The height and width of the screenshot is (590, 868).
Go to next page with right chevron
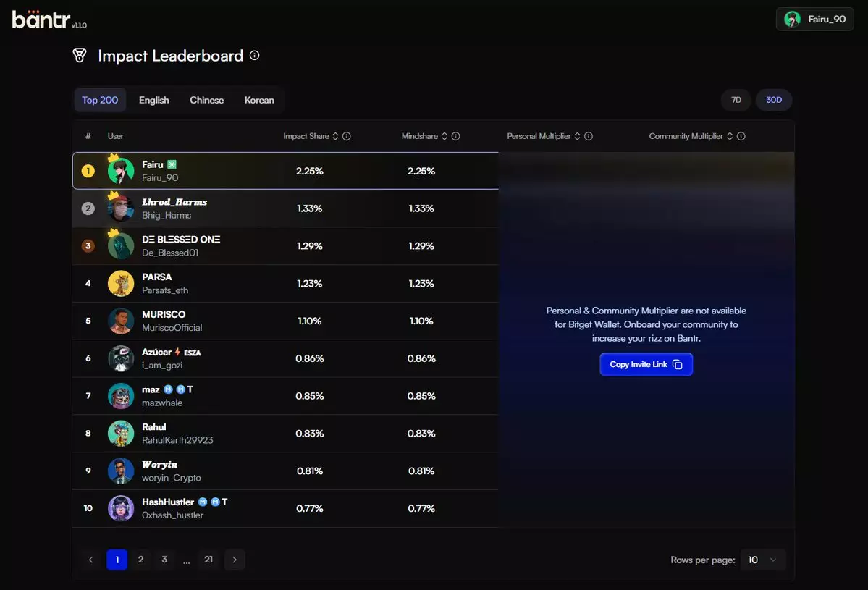[235, 560]
